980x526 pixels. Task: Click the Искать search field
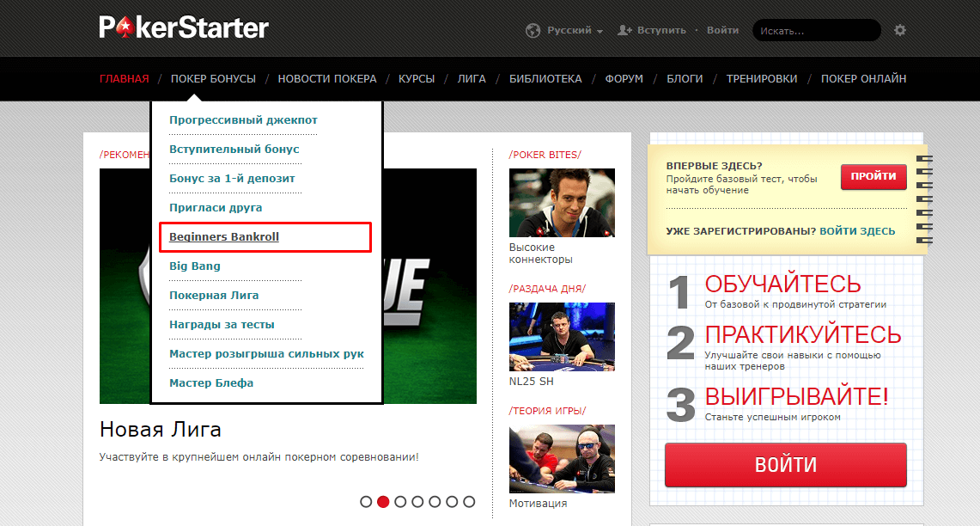[x=816, y=30]
